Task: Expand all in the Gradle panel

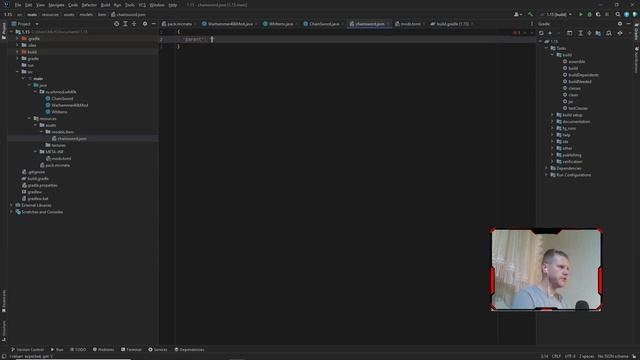Action: tap(580, 33)
